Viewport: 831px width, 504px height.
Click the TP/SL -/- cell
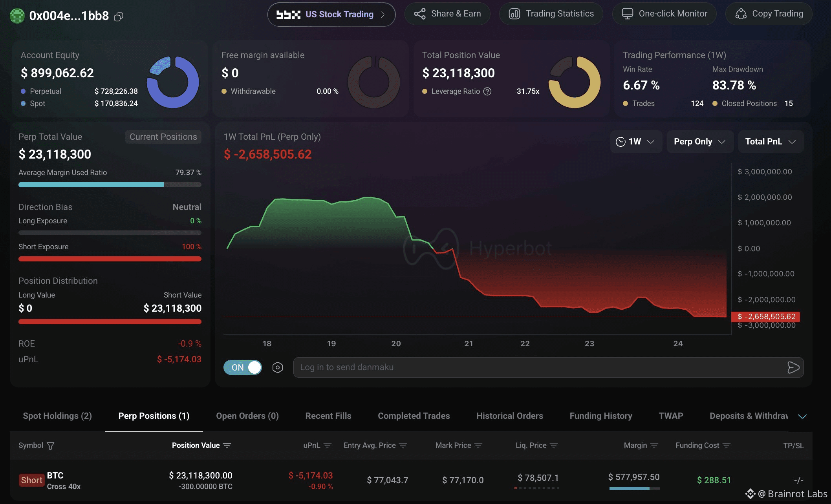[x=798, y=480]
